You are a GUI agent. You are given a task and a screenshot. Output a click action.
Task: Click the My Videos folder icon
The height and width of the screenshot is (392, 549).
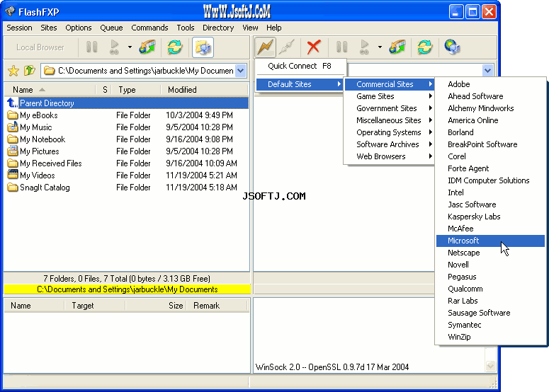[13, 175]
